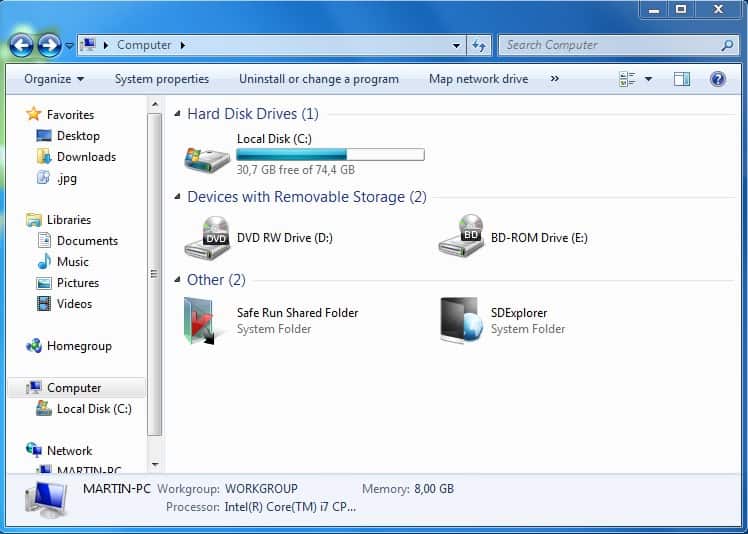Image resolution: width=748 pixels, height=534 pixels.
Task: Select Uninstall or change a program
Action: pos(319,79)
